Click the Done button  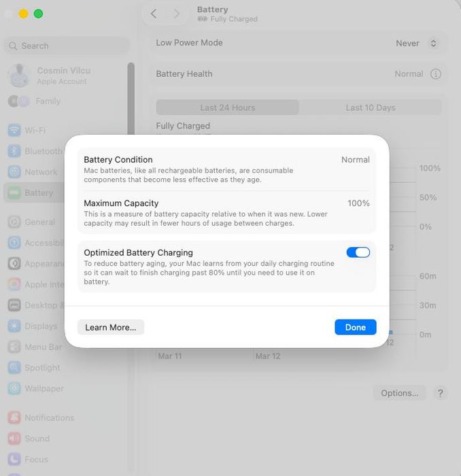[356, 327]
